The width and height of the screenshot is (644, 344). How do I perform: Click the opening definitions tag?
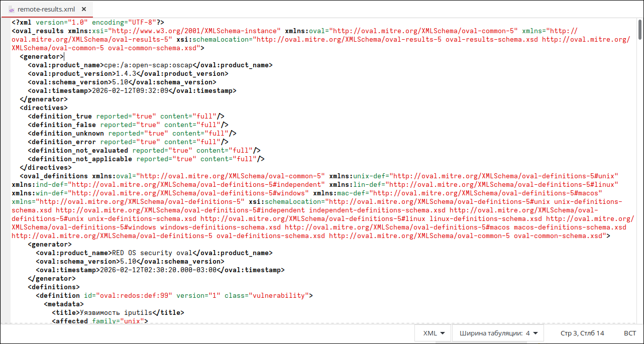click(53, 287)
